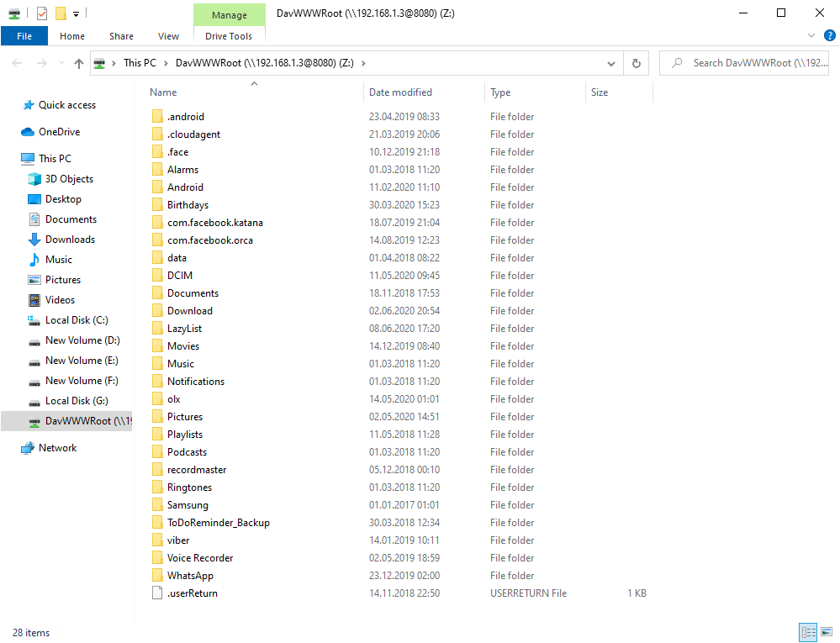Click the Properties icon in quick access toolbar
This screenshot has width=840, height=643.
(42, 13)
